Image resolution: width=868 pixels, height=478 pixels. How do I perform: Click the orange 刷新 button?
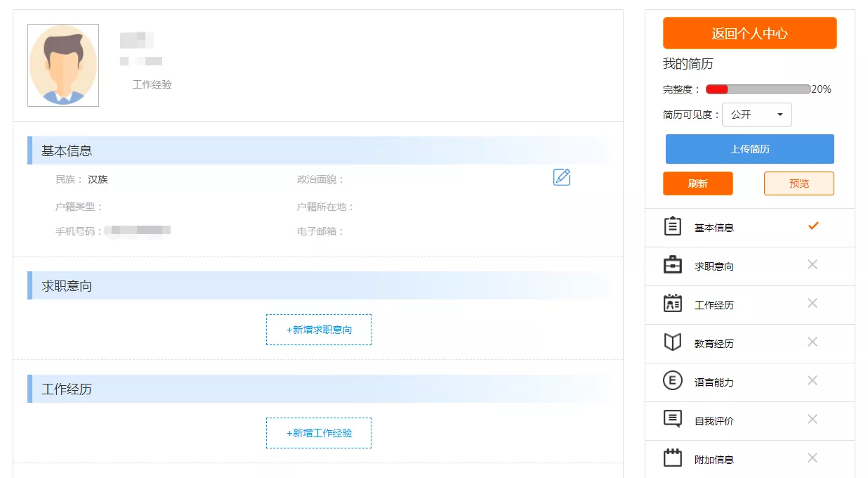pos(698,183)
